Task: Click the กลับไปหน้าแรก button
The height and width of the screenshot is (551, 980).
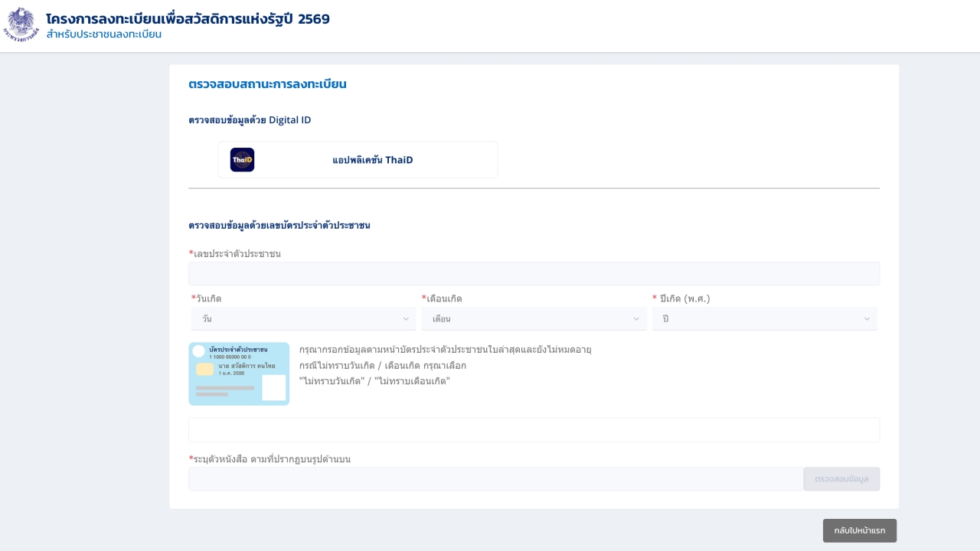Action: tap(860, 530)
